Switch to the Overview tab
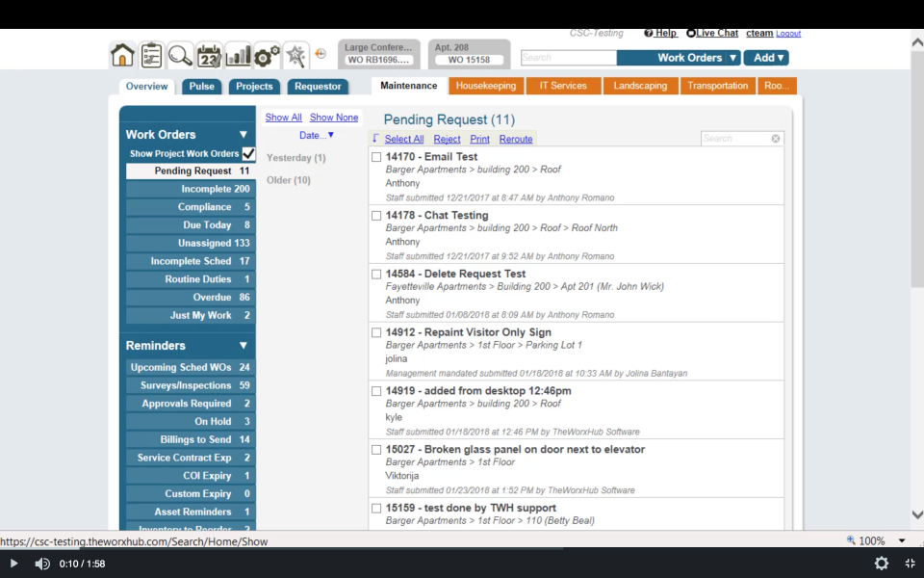The width and height of the screenshot is (924, 578). (146, 86)
